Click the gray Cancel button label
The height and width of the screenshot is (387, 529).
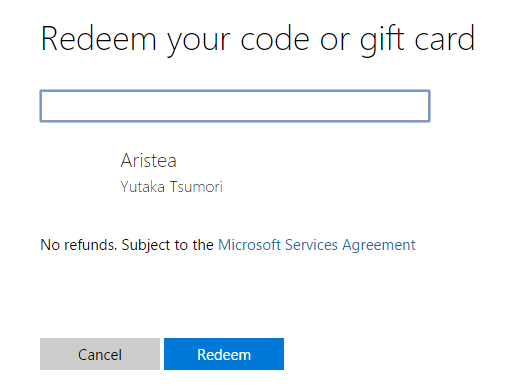pyautogui.click(x=100, y=355)
